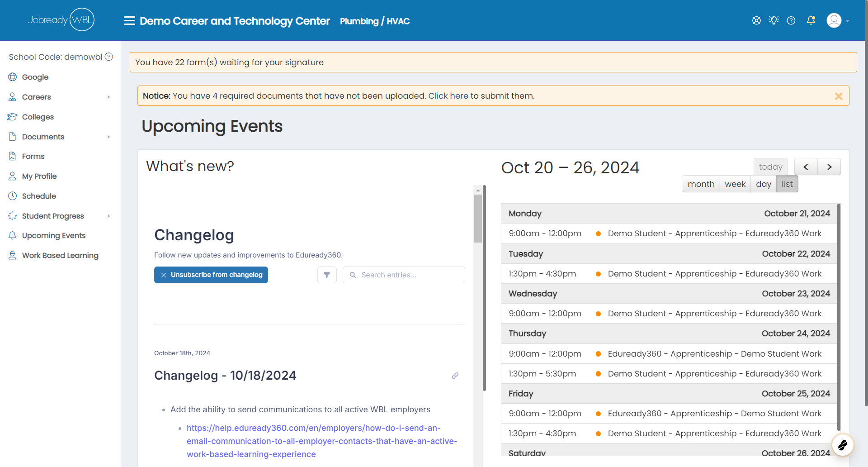Open Thursday 9:00am Eduready360 event
The image size is (868, 467).
(x=670, y=354)
